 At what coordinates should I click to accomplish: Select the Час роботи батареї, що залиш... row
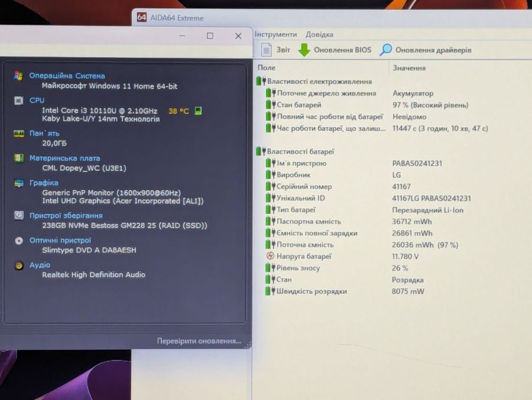[377, 128]
